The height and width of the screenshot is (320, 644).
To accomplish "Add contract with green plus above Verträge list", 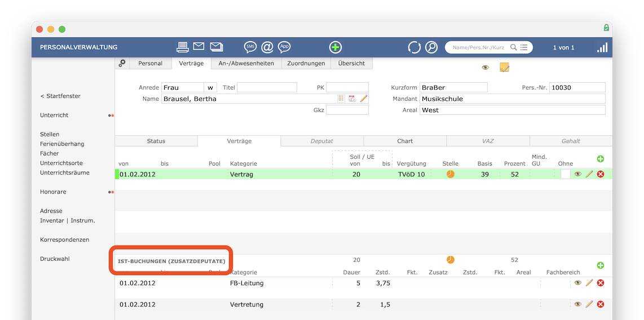I will [601, 159].
